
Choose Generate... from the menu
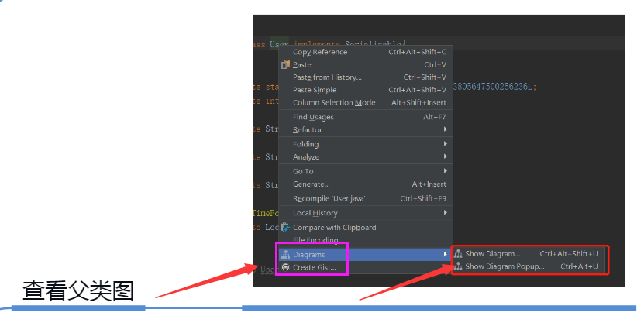(x=366, y=184)
